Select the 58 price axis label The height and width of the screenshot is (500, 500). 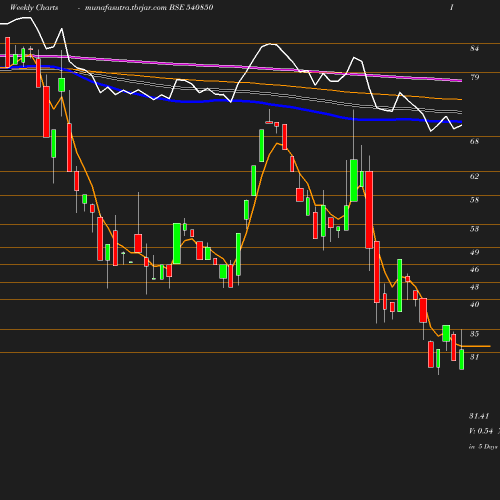click(x=474, y=200)
